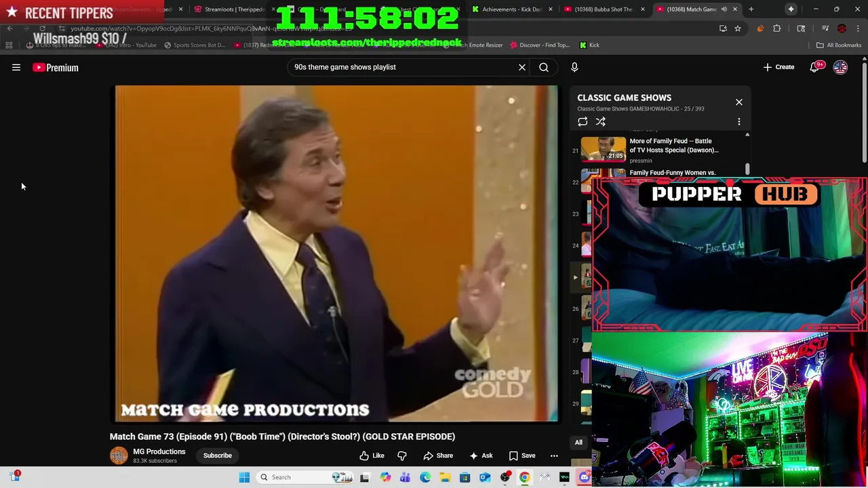This screenshot has height=488, width=868.
Task: Open Windows Start menu
Action: (245, 477)
